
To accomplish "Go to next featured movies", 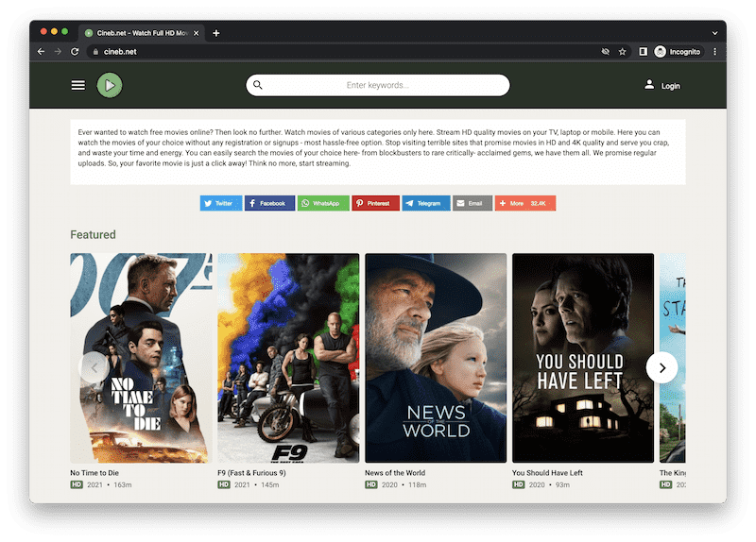I will point(661,367).
